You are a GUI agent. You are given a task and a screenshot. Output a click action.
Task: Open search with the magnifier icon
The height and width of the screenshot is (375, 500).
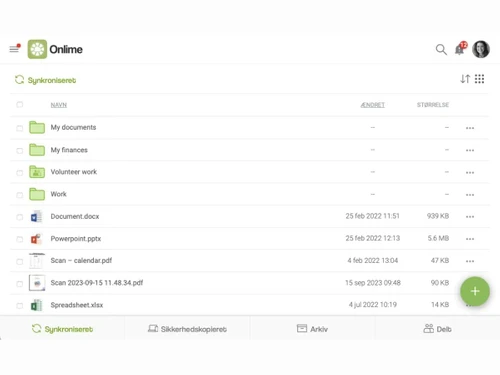[x=441, y=50]
